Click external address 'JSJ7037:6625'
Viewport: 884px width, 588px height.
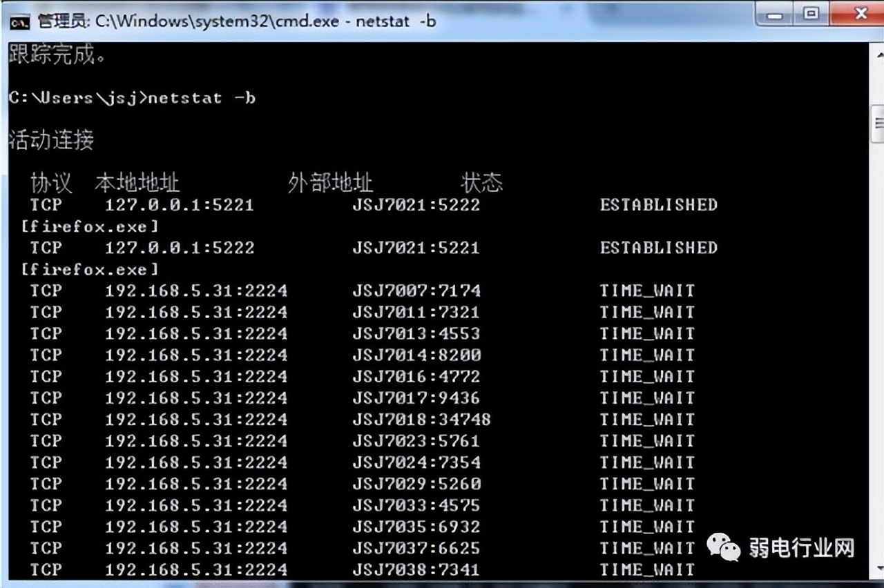pyautogui.click(x=416, y=548)
